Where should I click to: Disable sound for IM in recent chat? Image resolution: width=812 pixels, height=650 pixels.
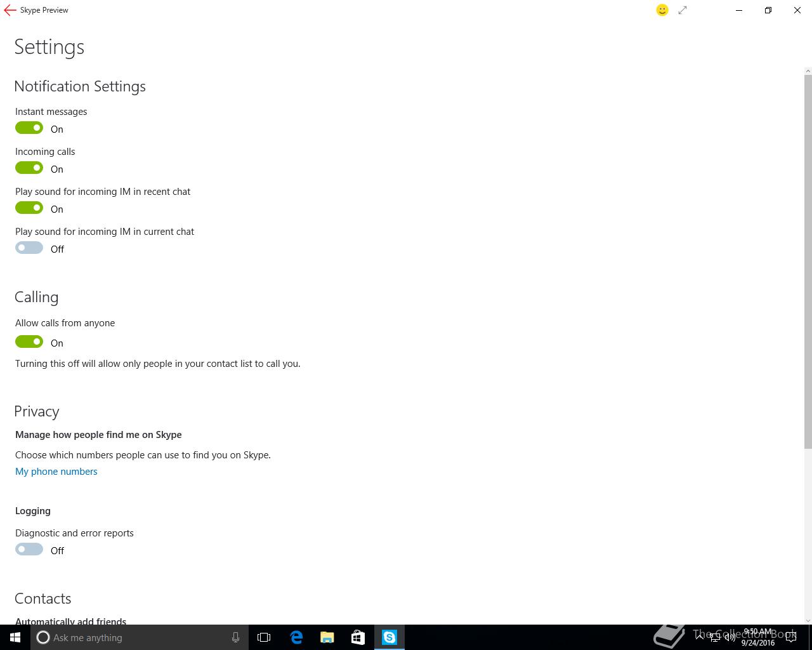29,208
